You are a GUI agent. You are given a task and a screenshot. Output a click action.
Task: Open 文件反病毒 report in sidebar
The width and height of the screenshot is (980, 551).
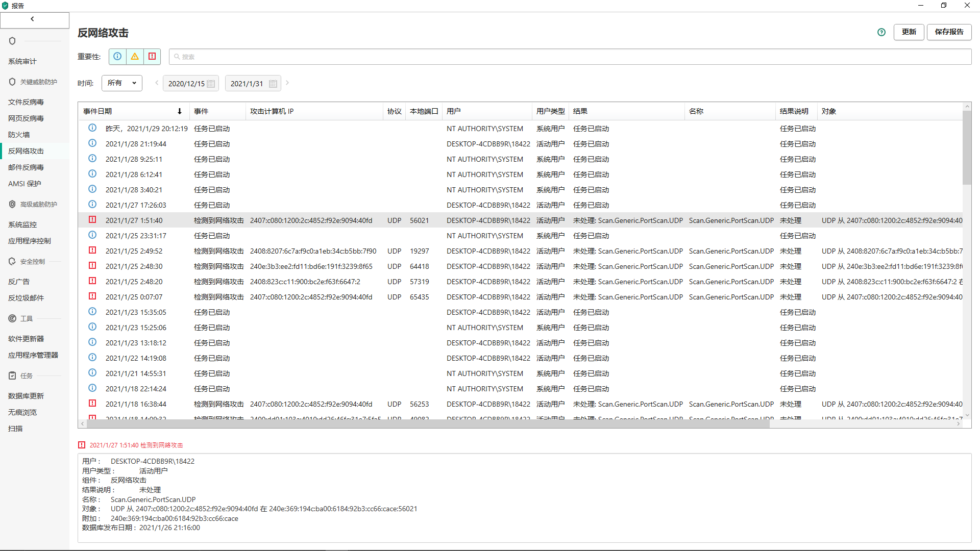coord(26,102)
